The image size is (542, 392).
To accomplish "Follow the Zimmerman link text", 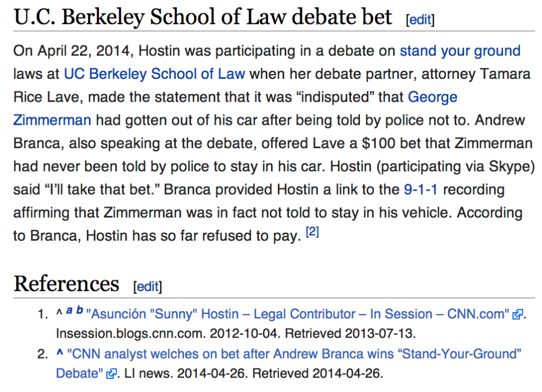I will point(52,120).
